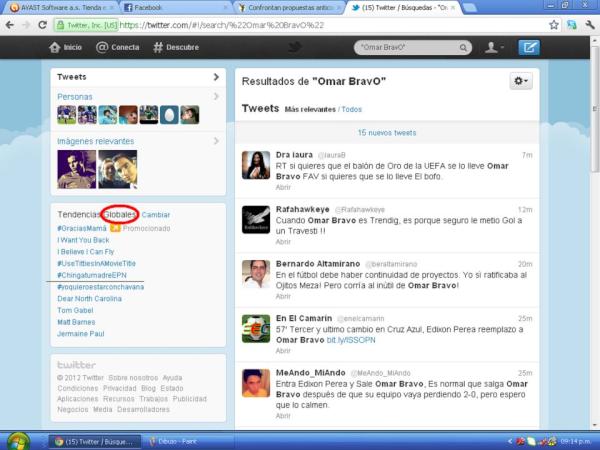The height and width of the screenshot is (450, 600).
Task: Open the Windows Start button
Action: pos(18,441)
